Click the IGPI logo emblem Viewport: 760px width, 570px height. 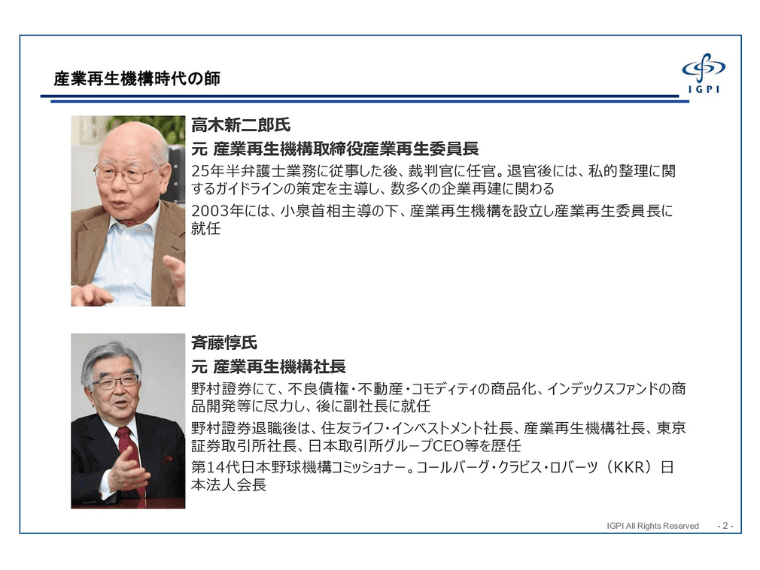click(702, 69)
